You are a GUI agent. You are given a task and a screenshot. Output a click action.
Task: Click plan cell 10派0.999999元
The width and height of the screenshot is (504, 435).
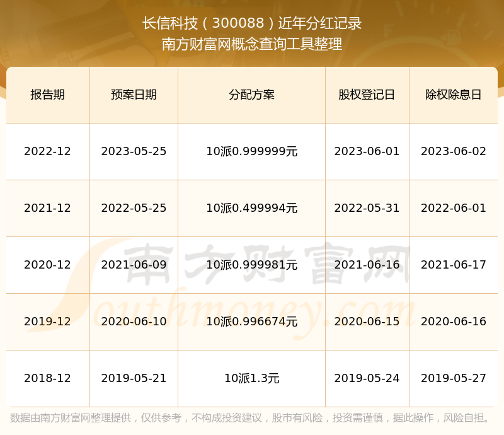click(x=251, y=151)
